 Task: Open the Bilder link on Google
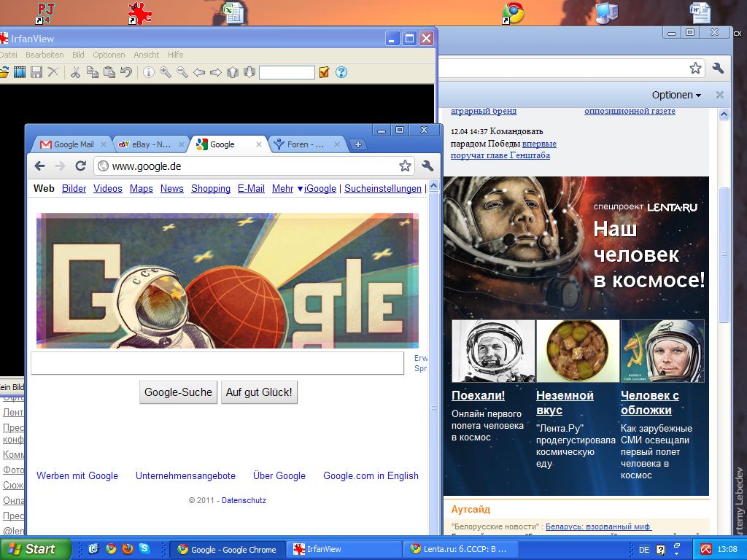[74, 189]
